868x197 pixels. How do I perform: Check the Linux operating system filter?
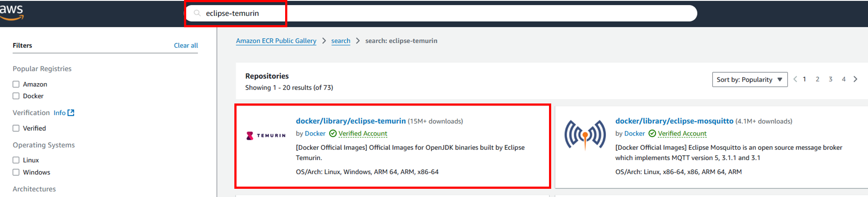(x=16, y=160)
